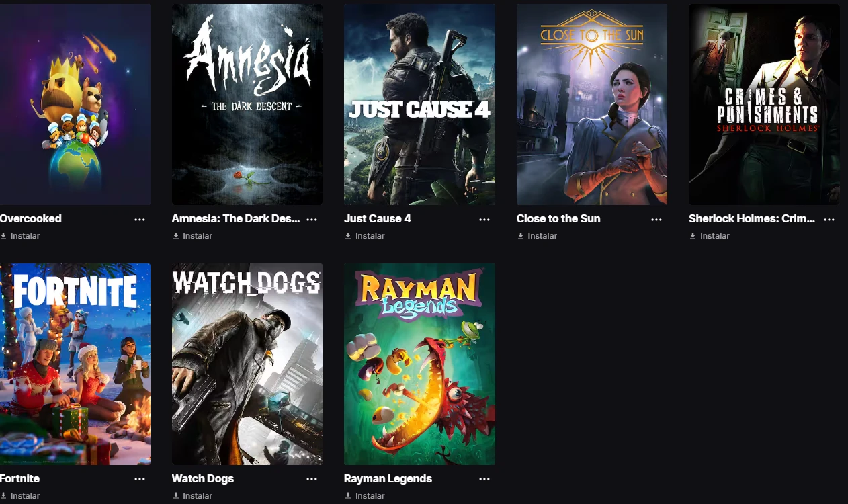Select the Amnesia: The Dark Descent cover art

tap(247, 104)
